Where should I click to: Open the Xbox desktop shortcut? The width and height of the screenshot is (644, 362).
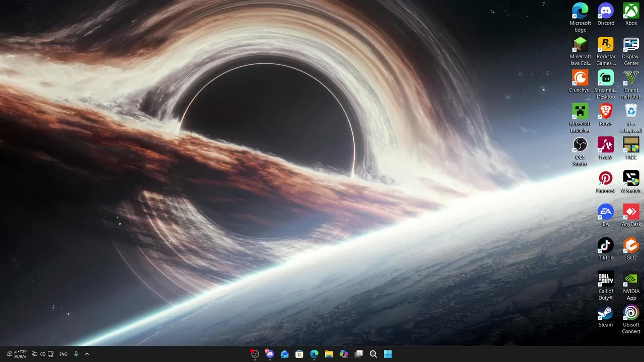631,14
